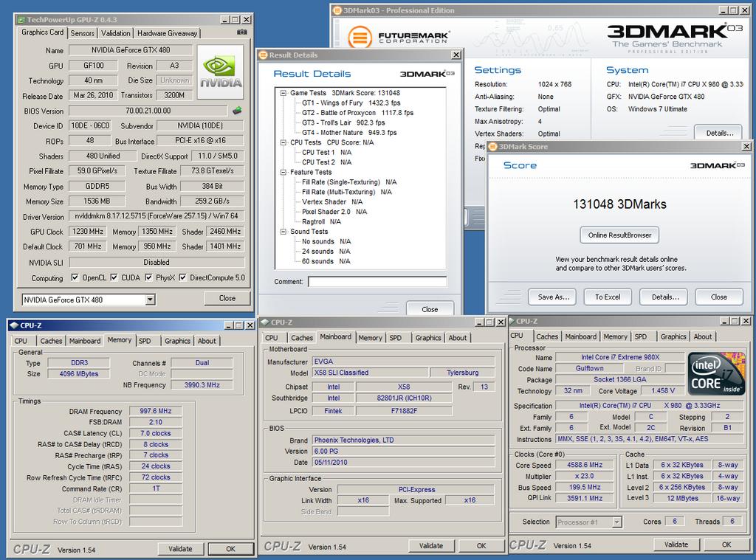Collapse the Feature Tests tree node
The image size is (756, 560).
pos(283,172)
